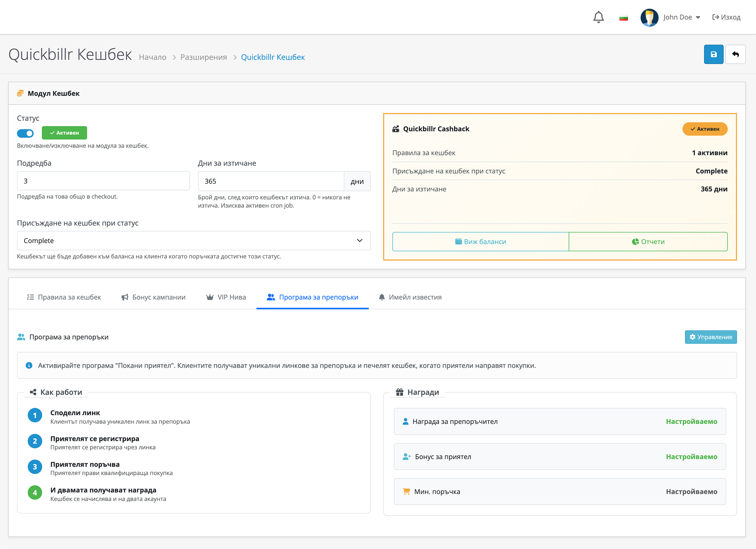Click the share icon beside Как работи

[x=33, y=392]
